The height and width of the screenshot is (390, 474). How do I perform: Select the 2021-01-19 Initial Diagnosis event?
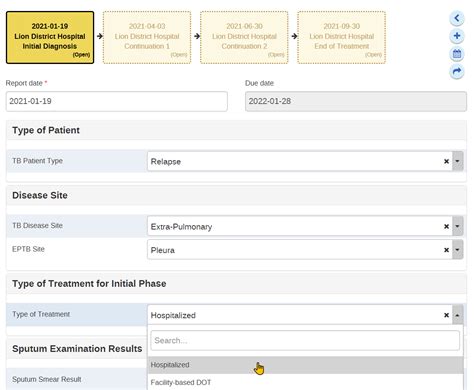pyautogui.click(x=50, y=37)
